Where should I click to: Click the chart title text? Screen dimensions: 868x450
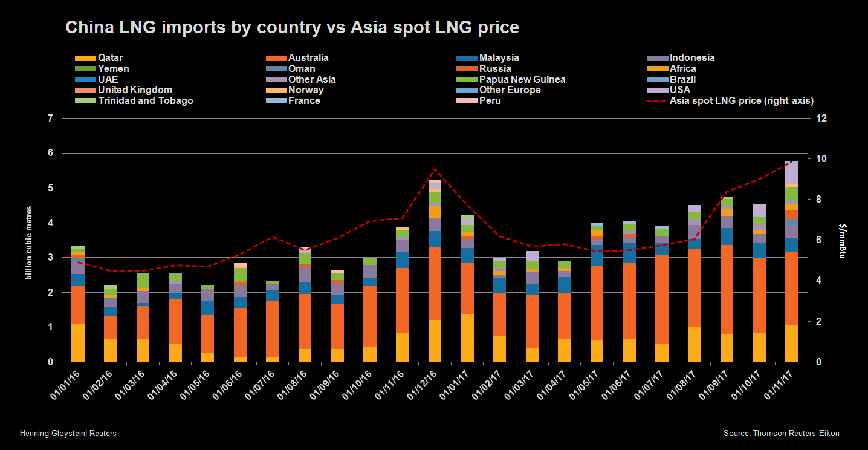292,28
